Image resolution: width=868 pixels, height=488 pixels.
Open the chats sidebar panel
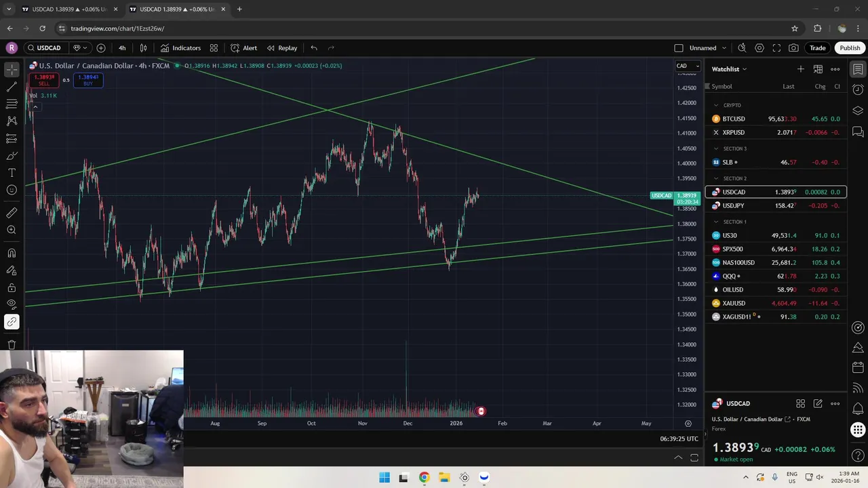[858, 131]
